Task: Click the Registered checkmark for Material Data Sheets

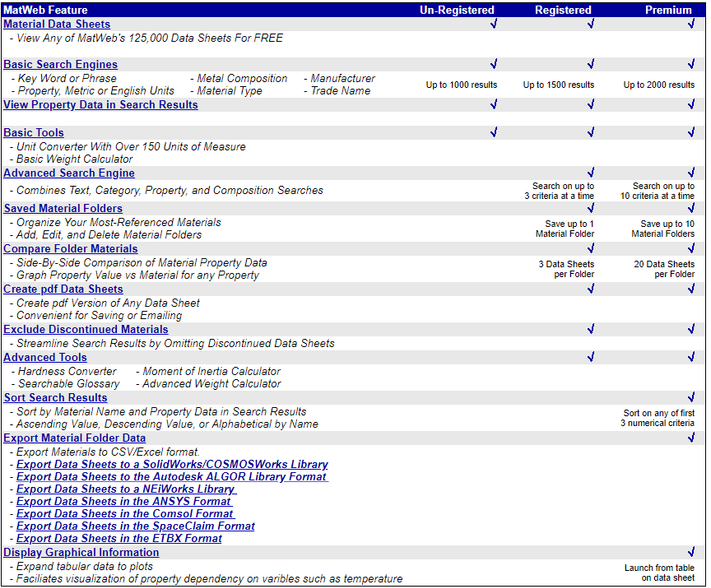Action: (591, 24)
